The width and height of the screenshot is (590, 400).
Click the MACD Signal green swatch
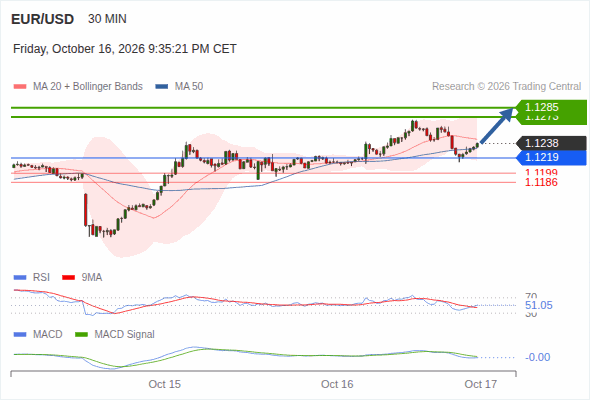pos(81,335)
